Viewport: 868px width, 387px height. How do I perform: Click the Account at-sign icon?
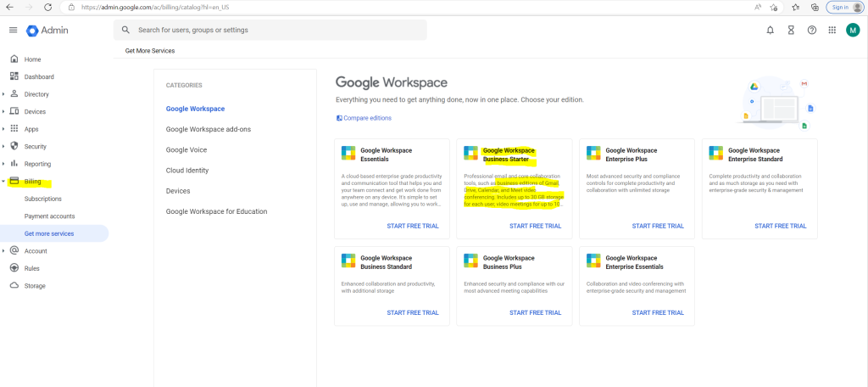pos(14,250)
